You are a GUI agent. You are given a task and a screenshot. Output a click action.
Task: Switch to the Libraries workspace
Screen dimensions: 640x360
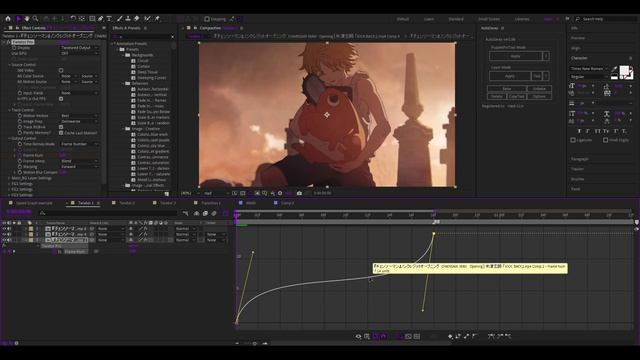tap(522, 19)
